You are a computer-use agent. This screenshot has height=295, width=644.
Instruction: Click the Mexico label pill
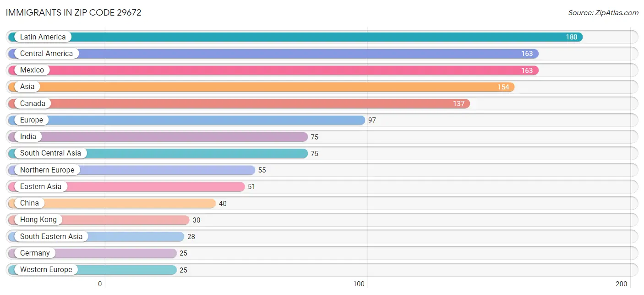(32, 70)
